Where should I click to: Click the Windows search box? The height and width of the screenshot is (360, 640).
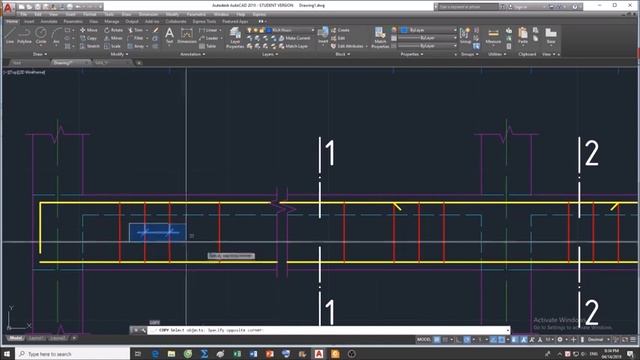72,354
